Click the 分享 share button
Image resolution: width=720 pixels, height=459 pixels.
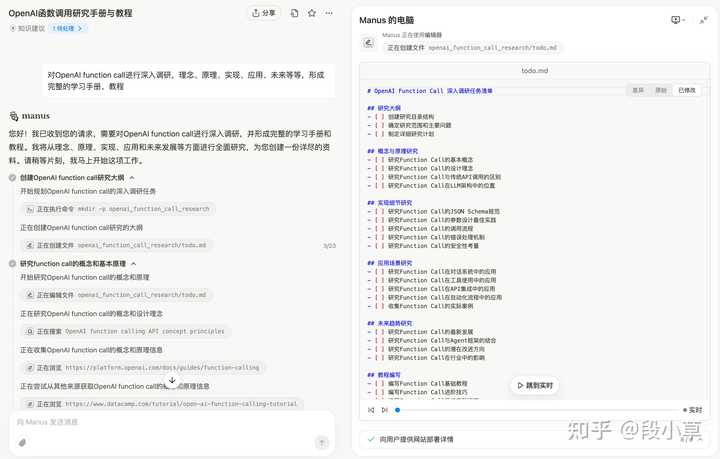pyautogui.click(x=264, y=13)
